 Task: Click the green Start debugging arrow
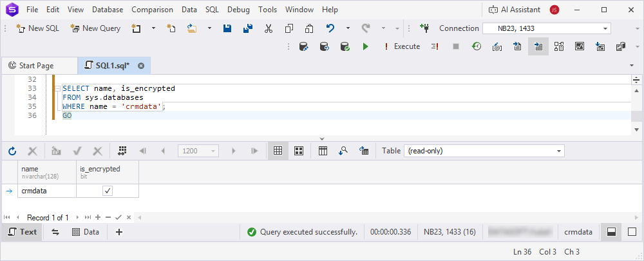click(365, 46)
